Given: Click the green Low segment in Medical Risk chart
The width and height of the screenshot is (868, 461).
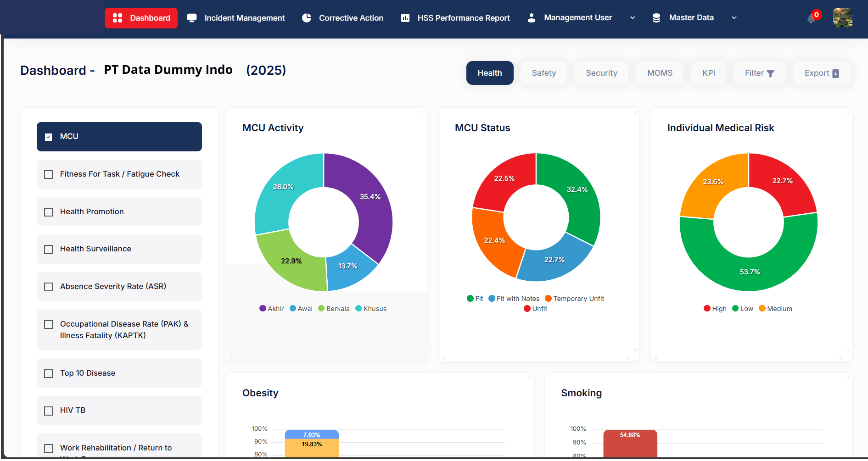Looking at the screenshot, I should pyautogui.click(x=749, y=273).
